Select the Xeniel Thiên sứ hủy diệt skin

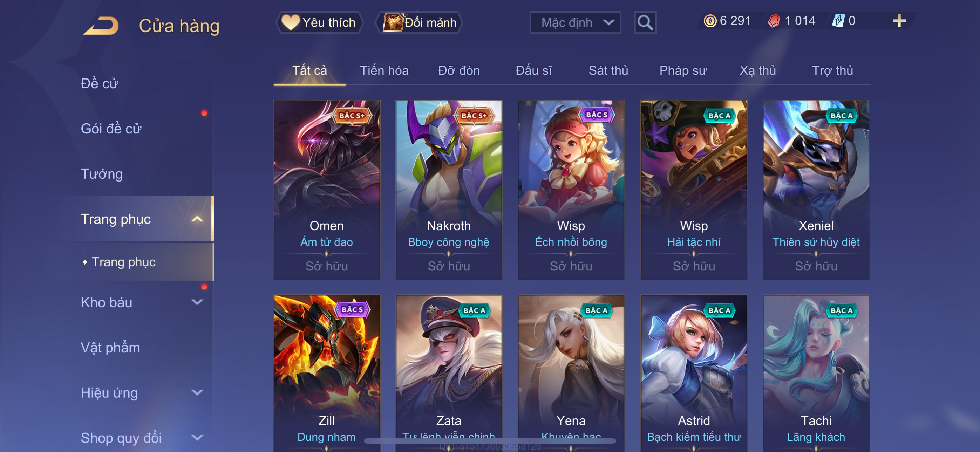[x=816, y=190]
